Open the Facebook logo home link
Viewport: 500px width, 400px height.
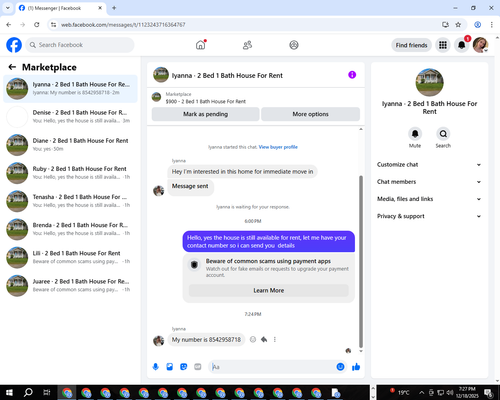click(x=14, y=45)
